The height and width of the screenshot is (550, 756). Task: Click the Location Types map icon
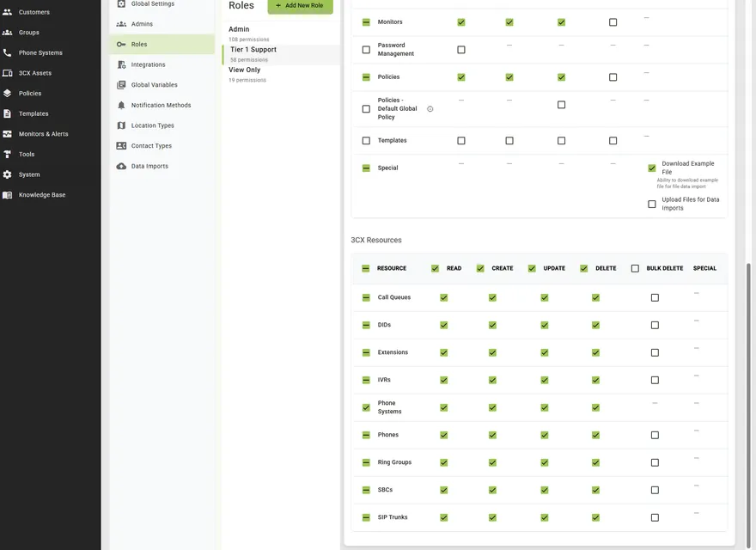121,125
